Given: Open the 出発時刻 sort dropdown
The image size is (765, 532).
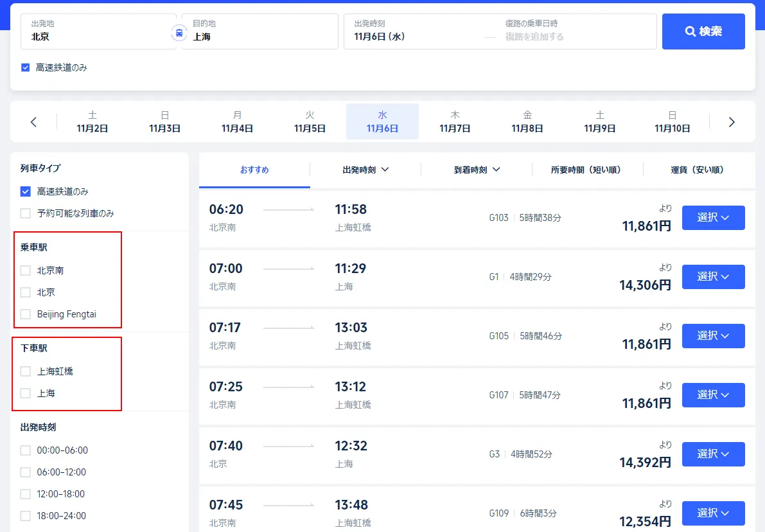Looking at the screenshot, I should click(365, 170).
